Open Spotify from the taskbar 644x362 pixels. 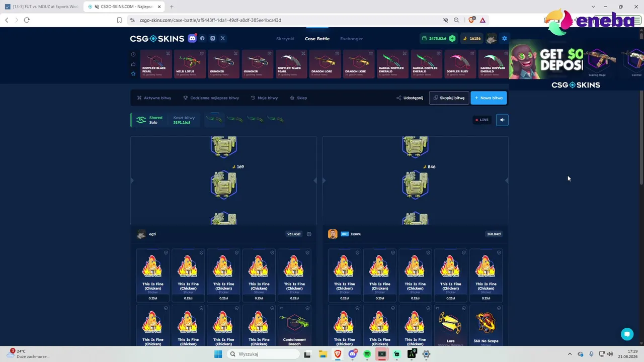367,354
